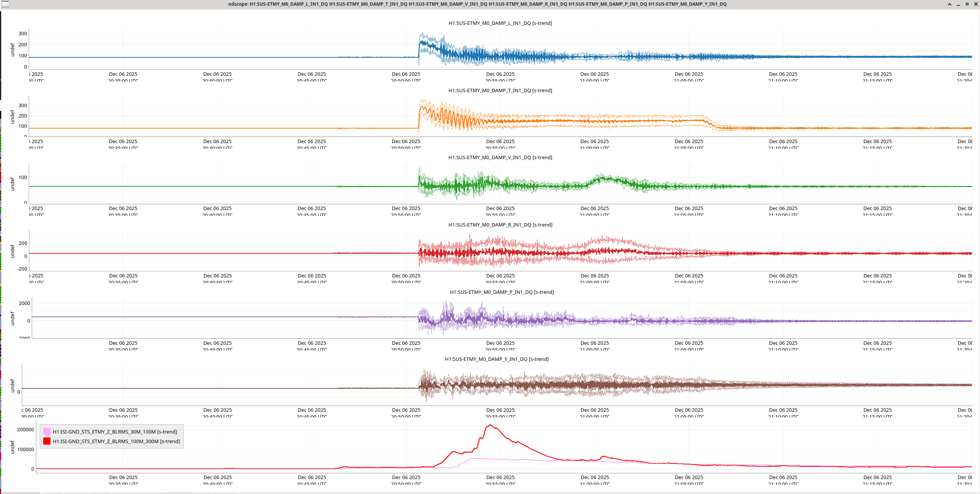
Task: Click the DAMP_V_IN1_DQ plot title
Action: tap(500, 157)
